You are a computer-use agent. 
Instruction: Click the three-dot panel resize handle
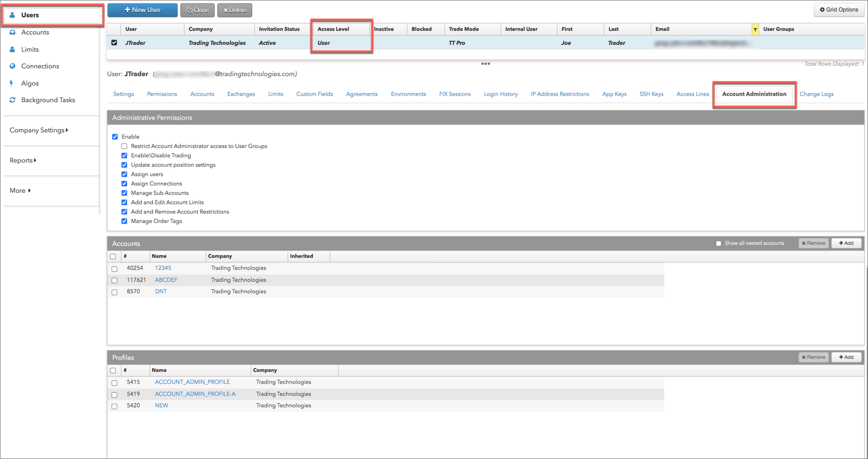486,64
